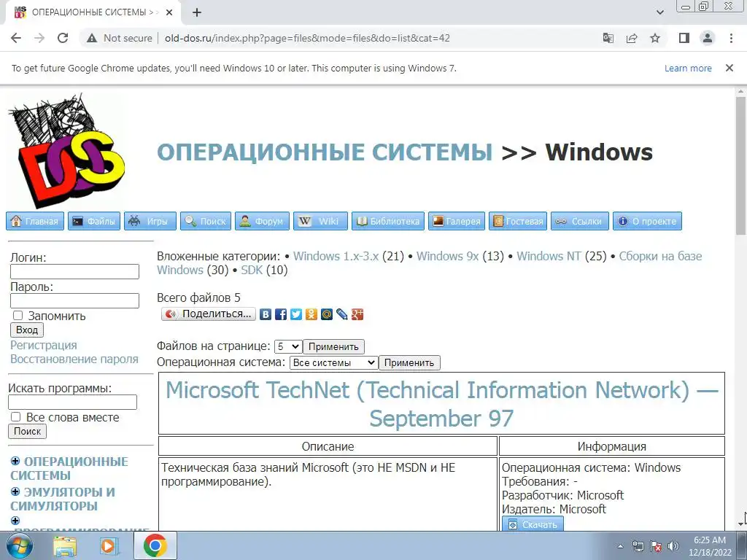Open tab search chevron
This screenshot has height=560, width=747.
click(x=659, y=12)
